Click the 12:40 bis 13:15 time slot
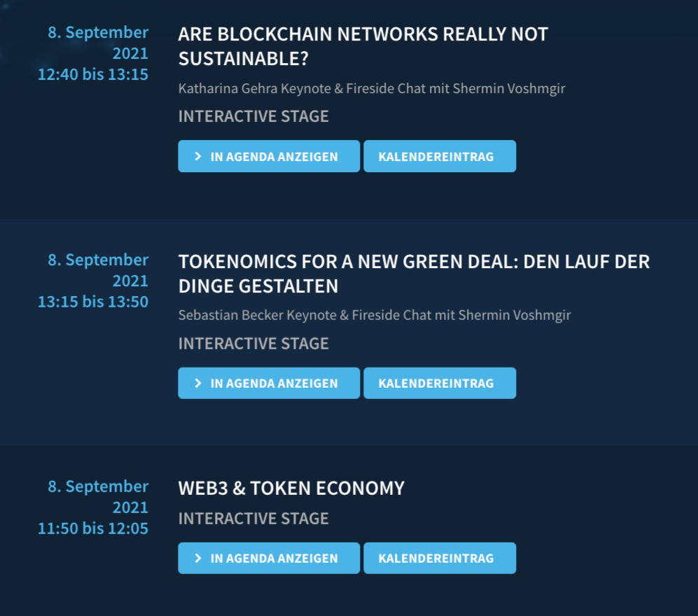 (93, 74)
